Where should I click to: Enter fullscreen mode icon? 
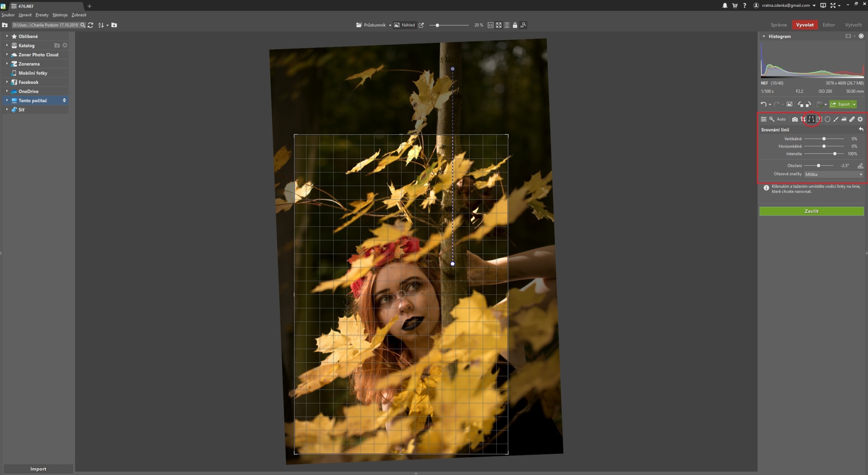pos(833,6)
